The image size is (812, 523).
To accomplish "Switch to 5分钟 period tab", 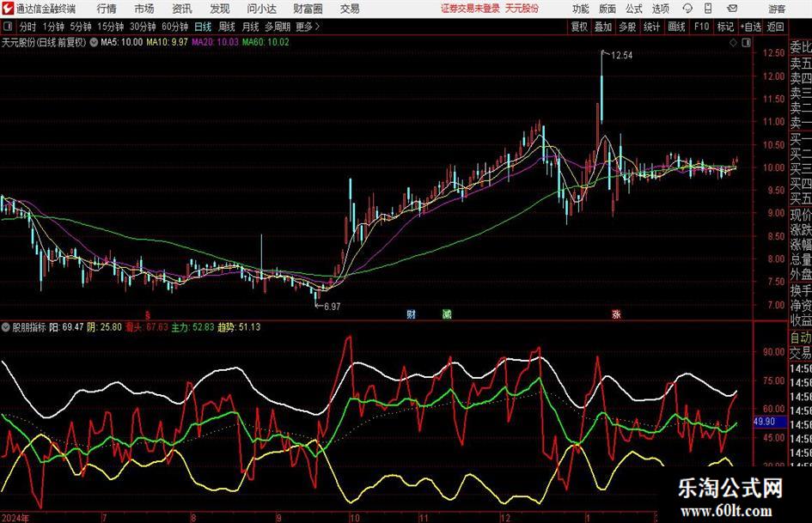I will click(x=81, y=27).
